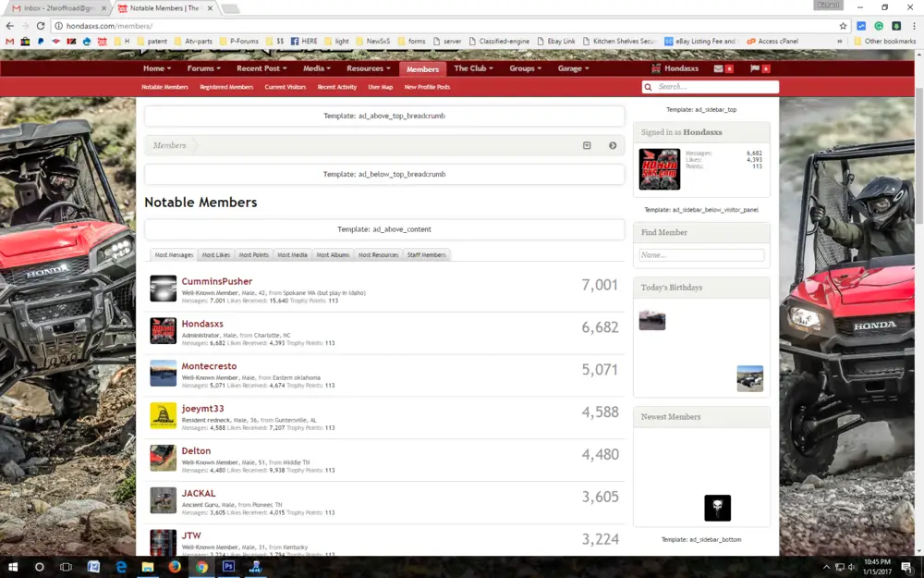
Task: Switch to the Staff Members tab
Action: [x=427, y=255]
